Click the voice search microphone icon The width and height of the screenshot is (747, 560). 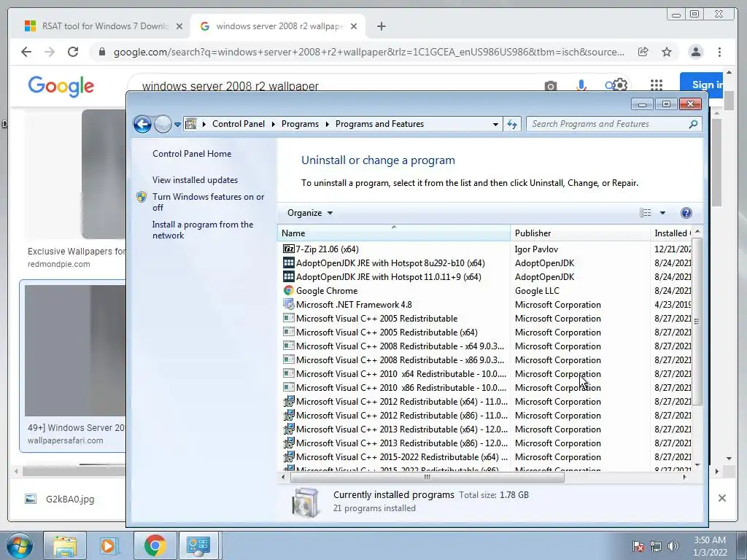(581, 85)
